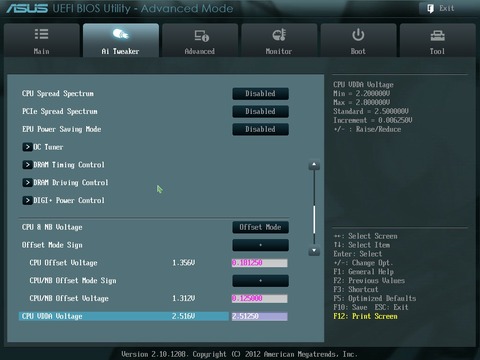Change EPU Power Saving Mode option
This screenshot has width=480, height=360.
click(x=260, y=129)
